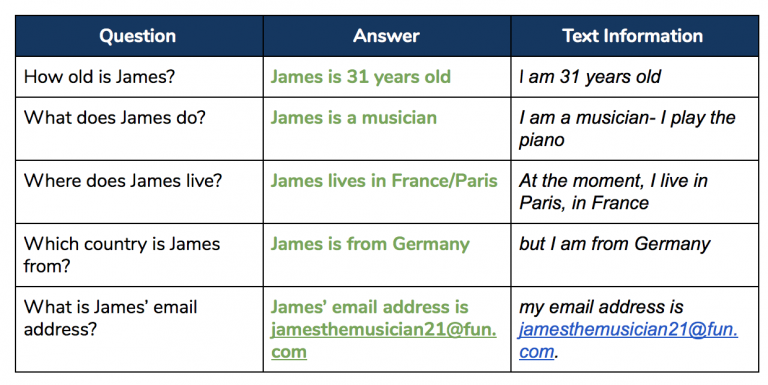Click italic text 'At the moment, I live in Paris'

tap(613, 192)
